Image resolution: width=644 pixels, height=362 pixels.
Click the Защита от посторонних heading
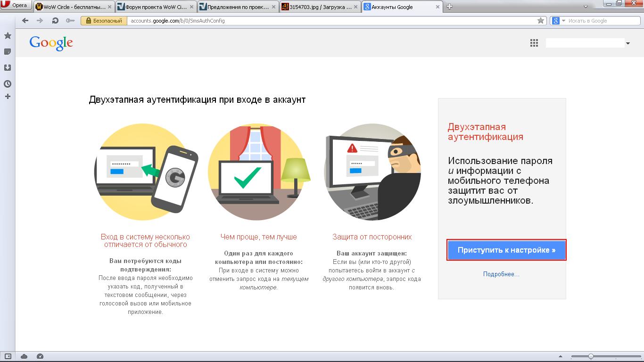(x=372, y=237)
